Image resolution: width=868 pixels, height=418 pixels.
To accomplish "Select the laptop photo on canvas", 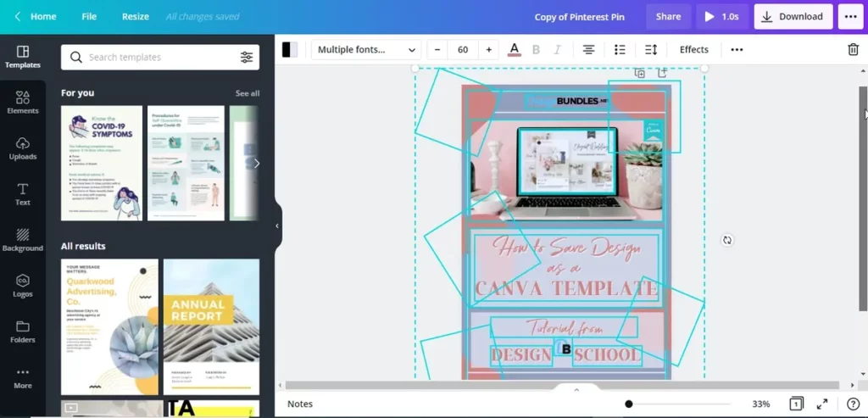I will (x=566, y=171).
